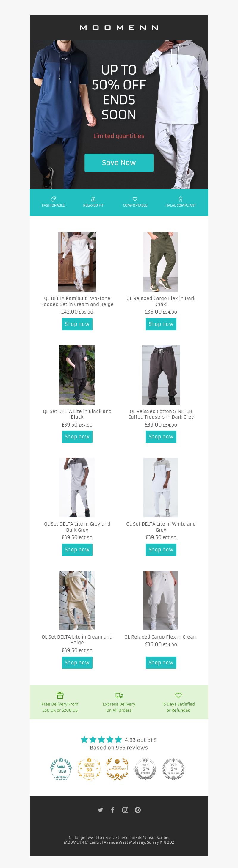
Task: Click the Comfortable heart icon
Action: pyautogui.click(x=135, y=199)
